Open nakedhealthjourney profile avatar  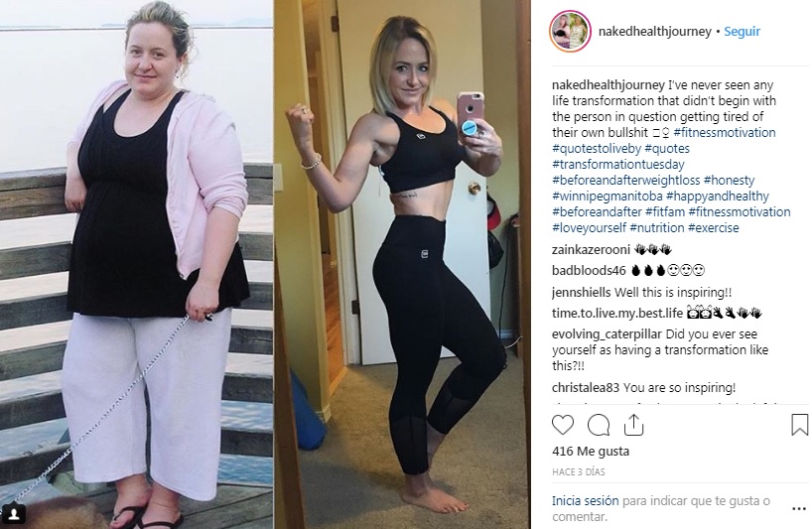570,31
